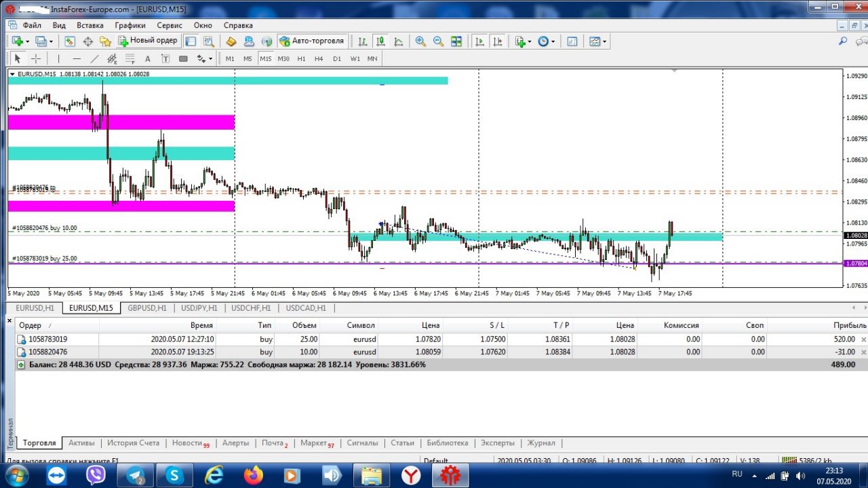Toggle chart shift button
868x488 pixels.
(498, 41)
